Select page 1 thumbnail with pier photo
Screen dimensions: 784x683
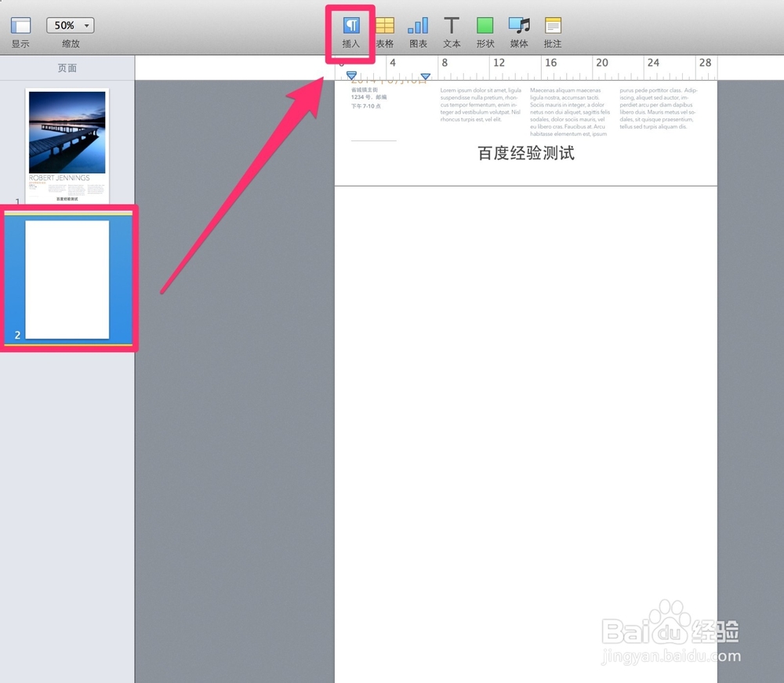(x=67, y=146)
